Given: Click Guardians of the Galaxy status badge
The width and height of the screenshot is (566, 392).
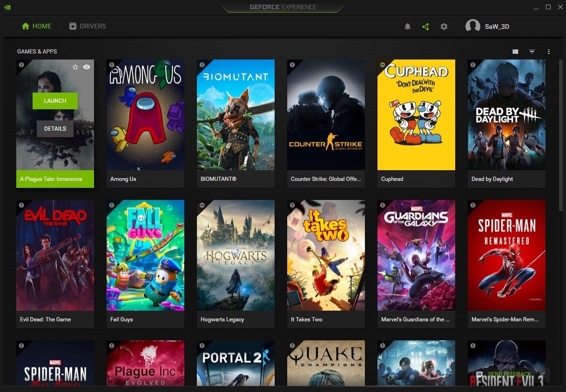Looking at the screenshot, I should [382, 205].
